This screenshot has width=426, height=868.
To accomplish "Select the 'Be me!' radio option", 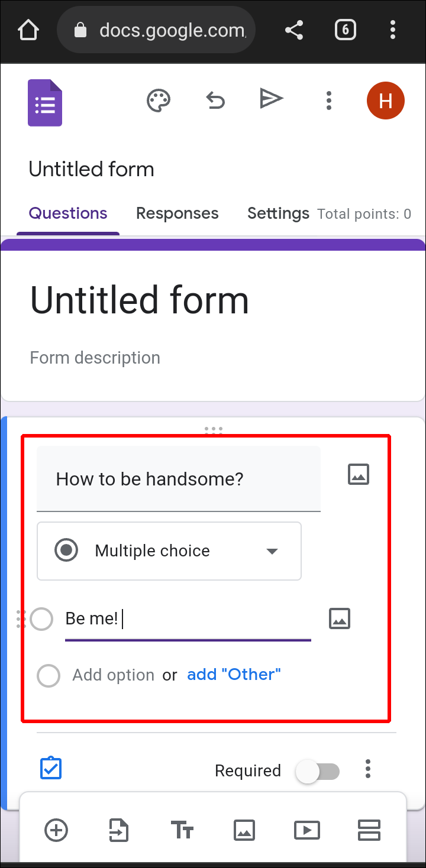I will [41, 619].
